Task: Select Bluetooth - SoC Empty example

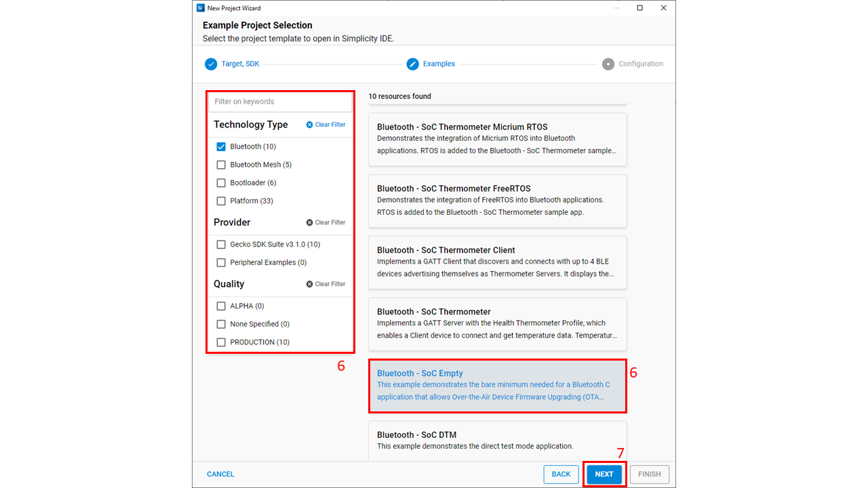Action: (x=498, y=386)
